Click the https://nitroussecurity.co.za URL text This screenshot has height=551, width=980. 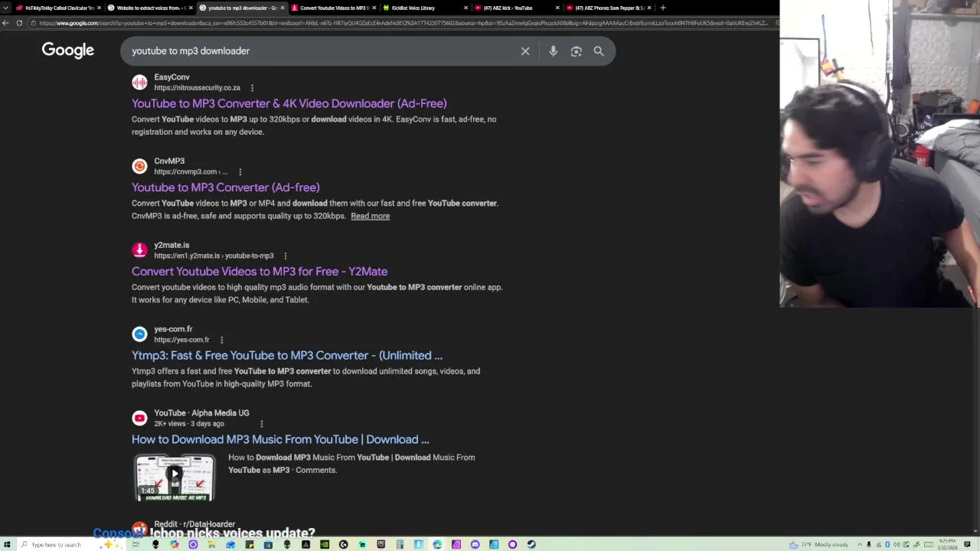pos(197,88)
